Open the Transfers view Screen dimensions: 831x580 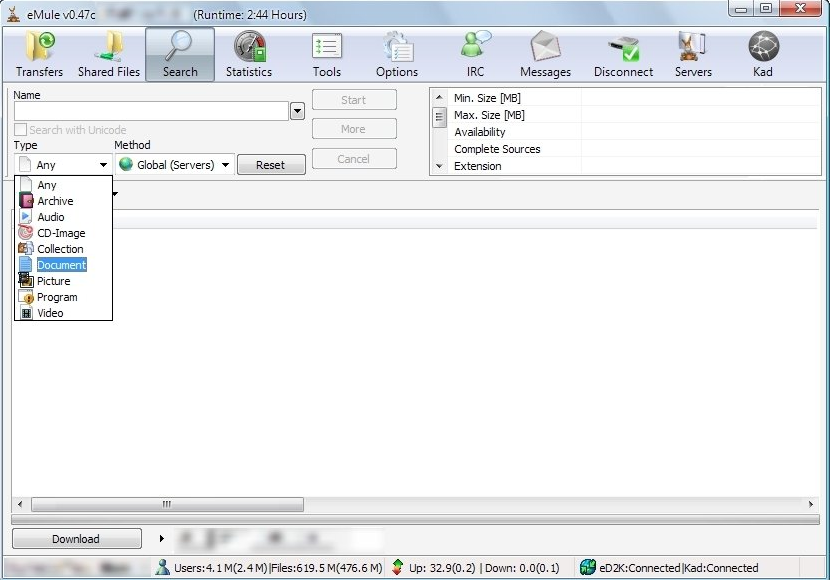(x=39, y=55)
